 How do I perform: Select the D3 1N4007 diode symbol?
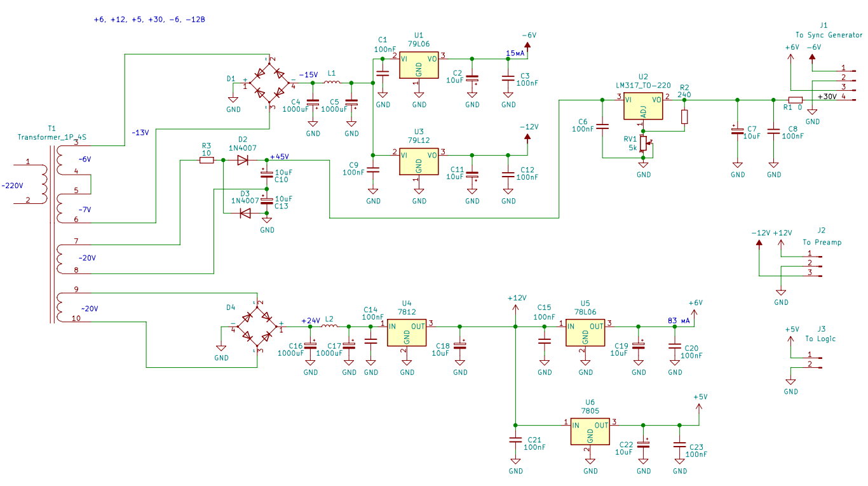coord(245,213)
